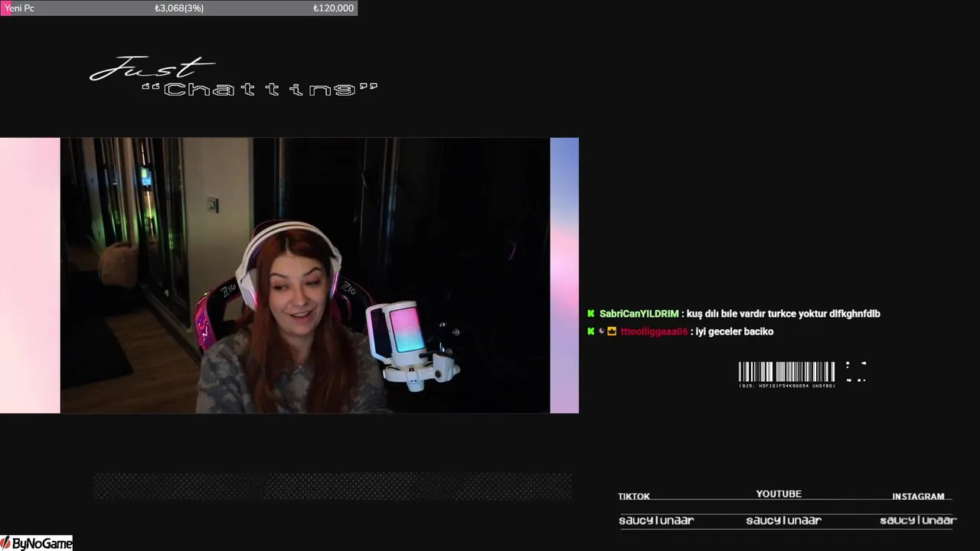Click the INSTAGRAM label
The height and width of the screenshot is (551, 980).
918,497
